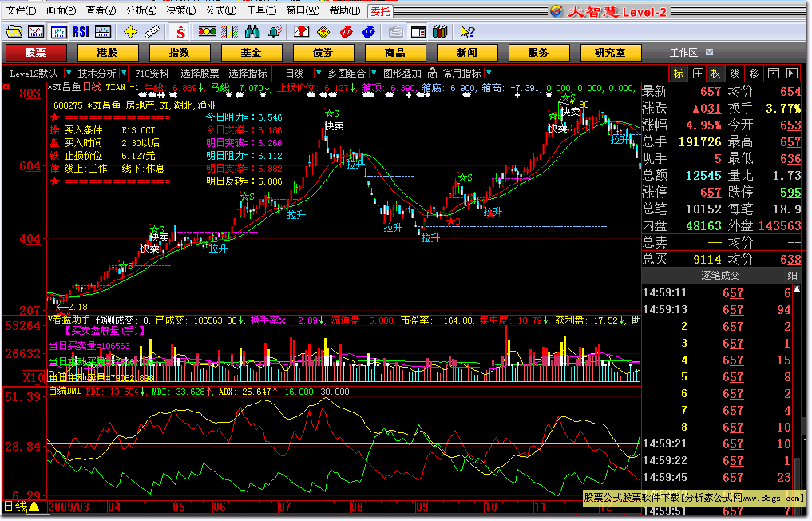Open the books library icon
The image size is (812, 521).
point(440,32)
